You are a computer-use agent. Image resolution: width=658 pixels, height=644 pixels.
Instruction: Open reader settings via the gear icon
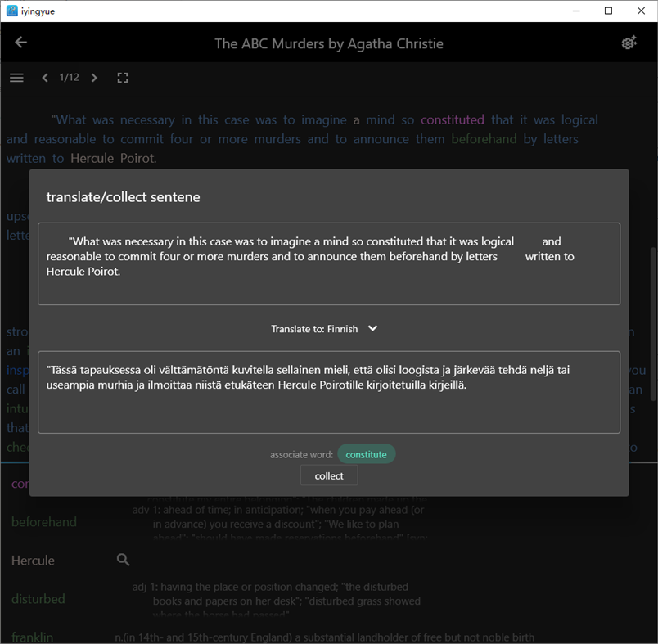(x=628, y=43)
